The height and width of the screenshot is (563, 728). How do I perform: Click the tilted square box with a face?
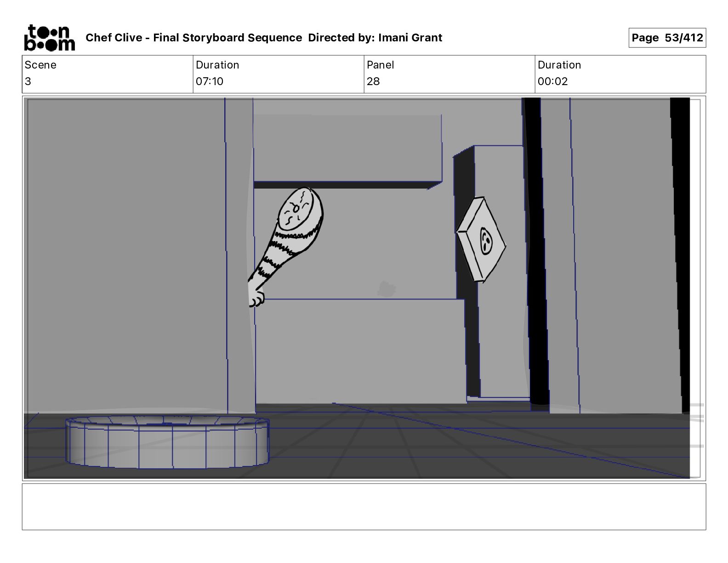(481, 240)
